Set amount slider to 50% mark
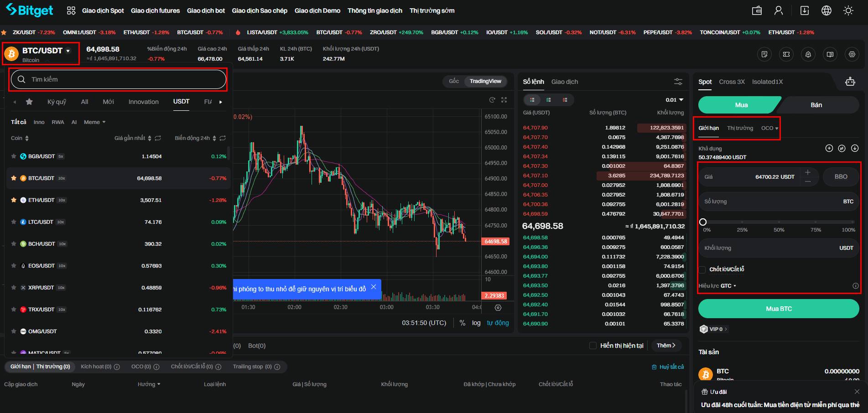This screenshot has width=868, height=413. (x=779, y=222)
